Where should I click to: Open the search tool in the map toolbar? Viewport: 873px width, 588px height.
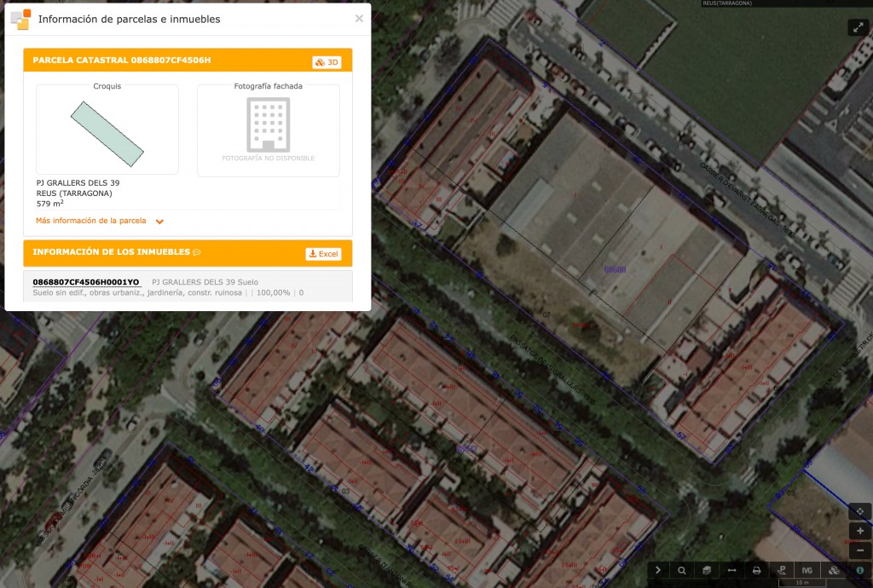[682, 569]
